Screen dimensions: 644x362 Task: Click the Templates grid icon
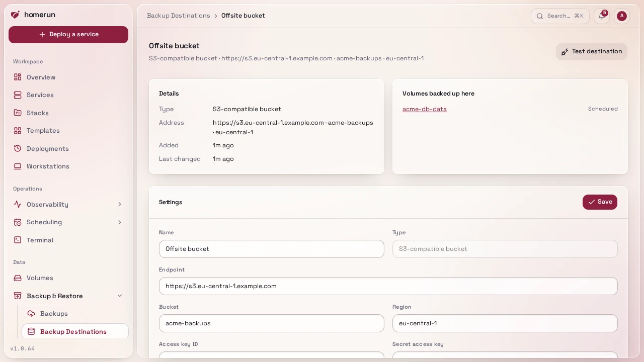pyautogui.click(x=18, y=131)
